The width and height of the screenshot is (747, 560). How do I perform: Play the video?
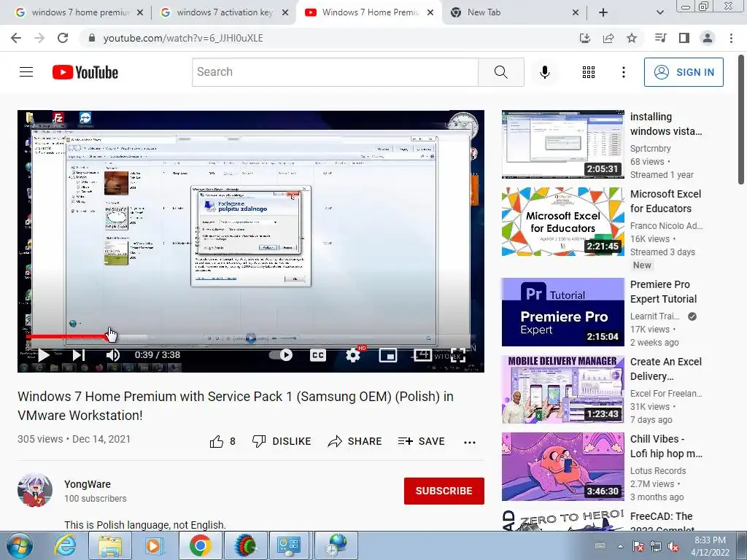(x=43, y=355)
